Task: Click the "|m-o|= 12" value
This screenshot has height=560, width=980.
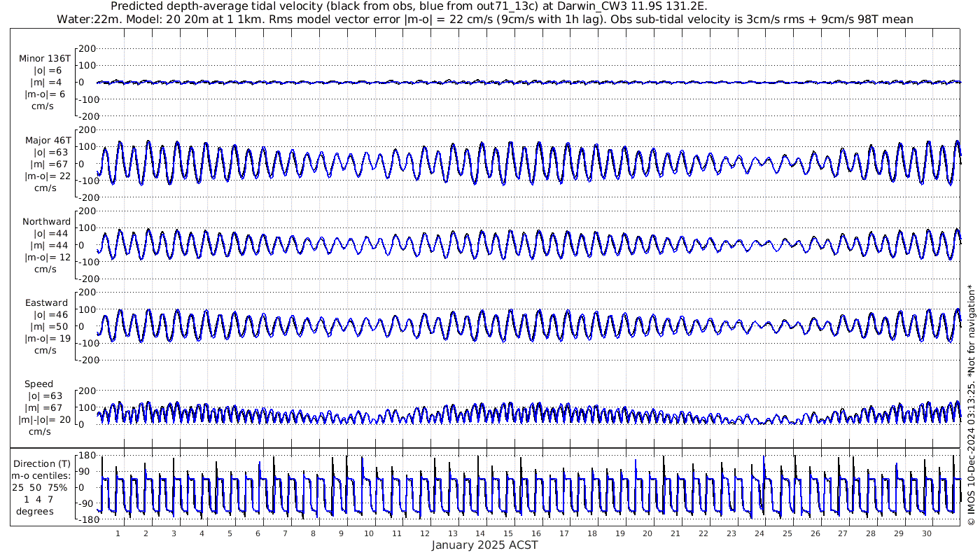Action: (46, 257)
